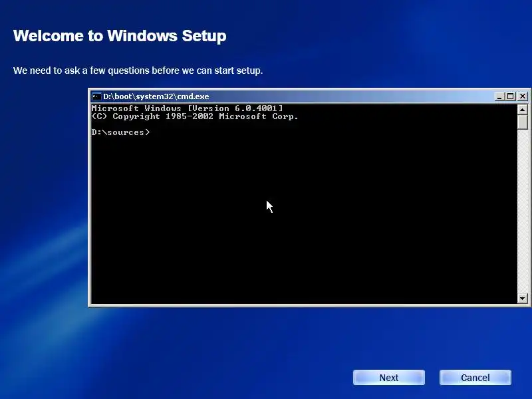Click the cmd.exe scrollbar down arrow
Image resolution: width=532 pixels, height=399 pixels.
click(523, 299)
